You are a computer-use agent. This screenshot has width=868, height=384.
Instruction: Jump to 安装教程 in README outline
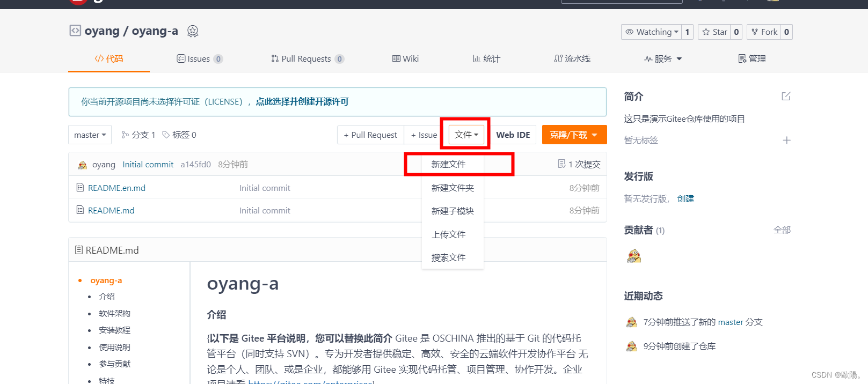[x=114, y=330]
